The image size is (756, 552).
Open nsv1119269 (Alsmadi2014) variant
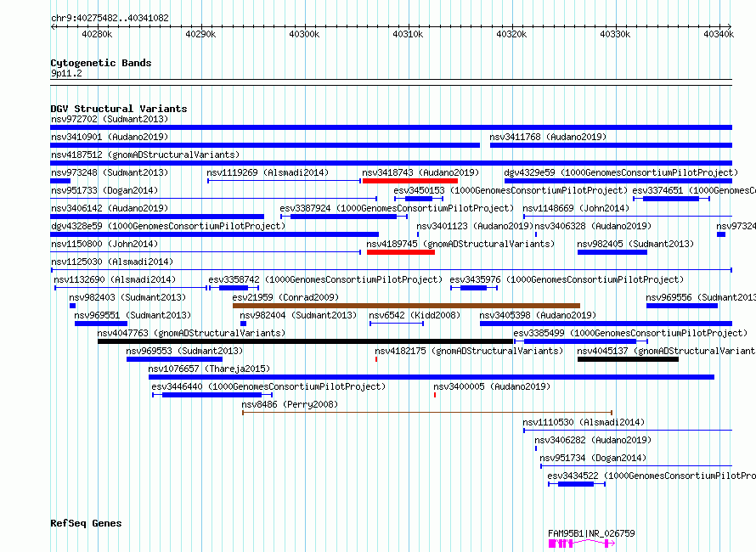point(284,181)
